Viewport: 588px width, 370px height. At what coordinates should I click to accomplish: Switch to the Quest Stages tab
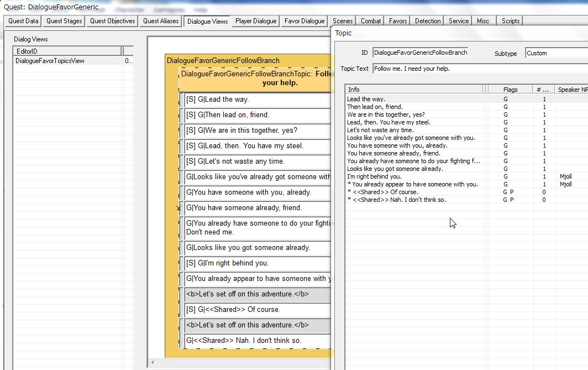point(64,21)
